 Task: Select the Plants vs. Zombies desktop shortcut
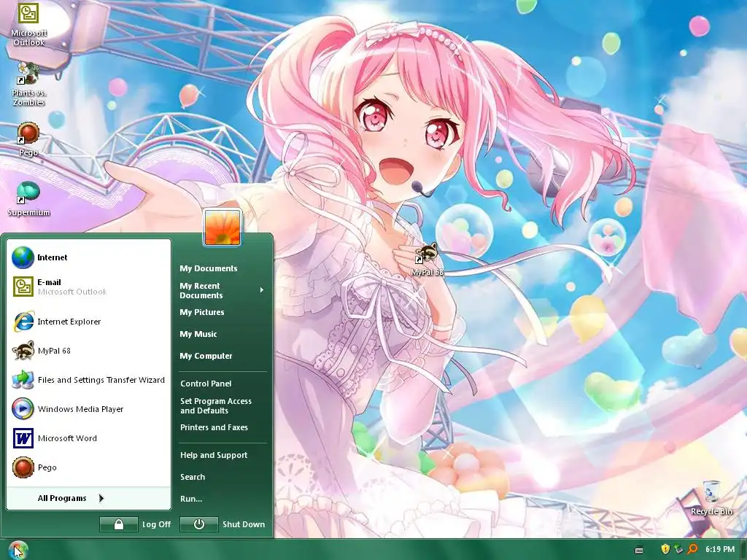tap(28, 84)
